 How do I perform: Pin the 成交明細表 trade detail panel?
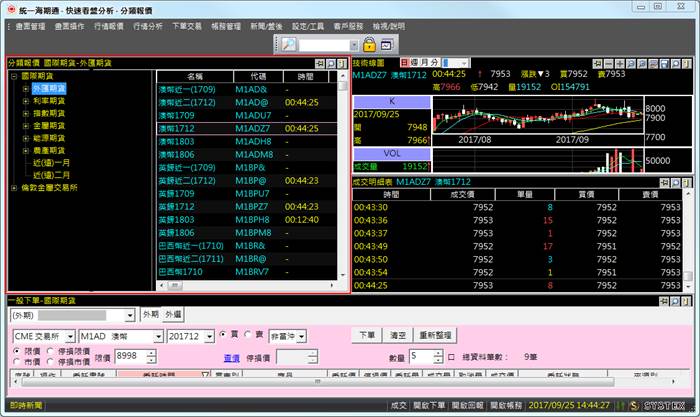coord(664,183)
